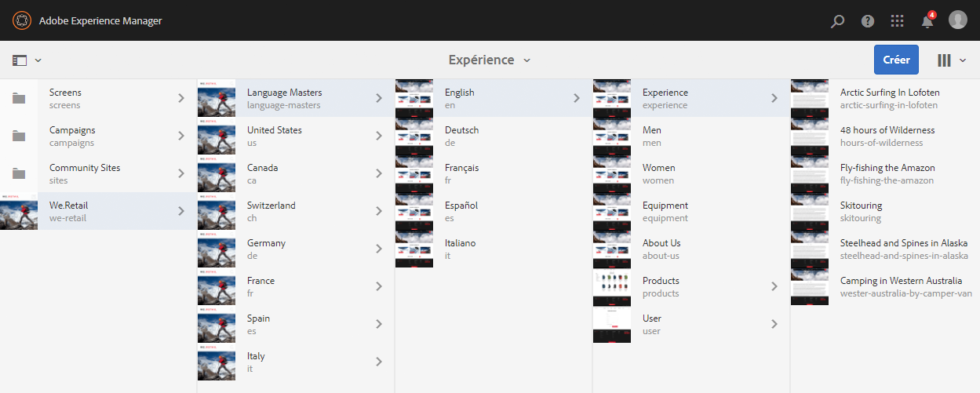Select the Switzerland page thumbnail

(x=217, y=211)
